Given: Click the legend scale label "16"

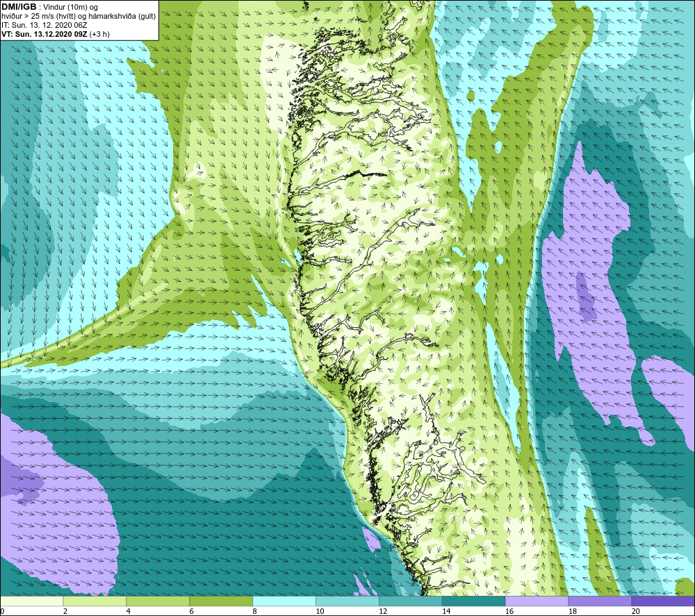Looking at the screenshot, I should pos(509,611).
